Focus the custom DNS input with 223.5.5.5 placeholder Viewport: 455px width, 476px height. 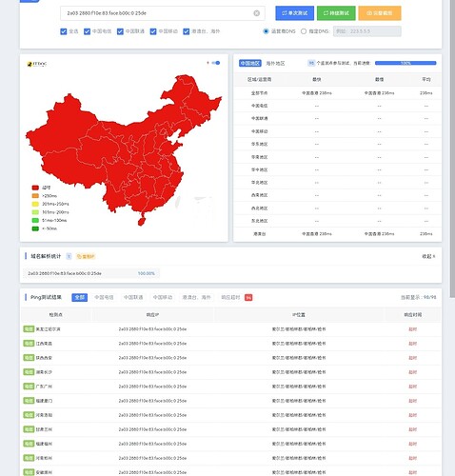tap(367, 31)
